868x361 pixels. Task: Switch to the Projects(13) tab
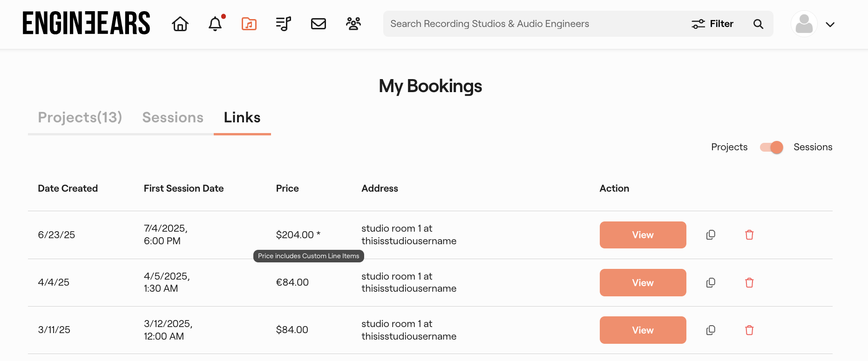(80, 118)
